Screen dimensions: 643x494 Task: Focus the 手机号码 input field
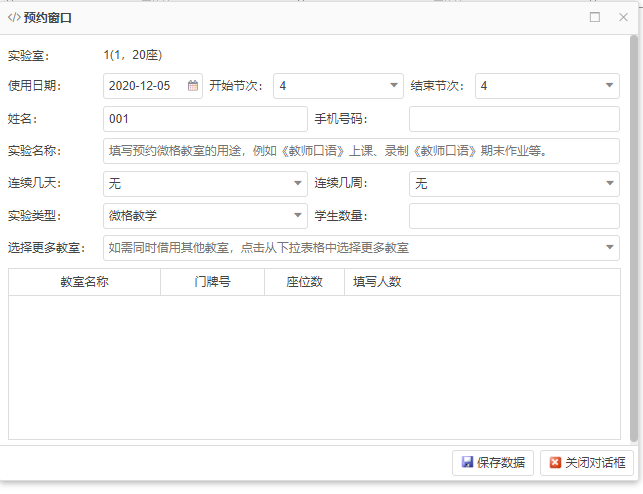point(514,119)
